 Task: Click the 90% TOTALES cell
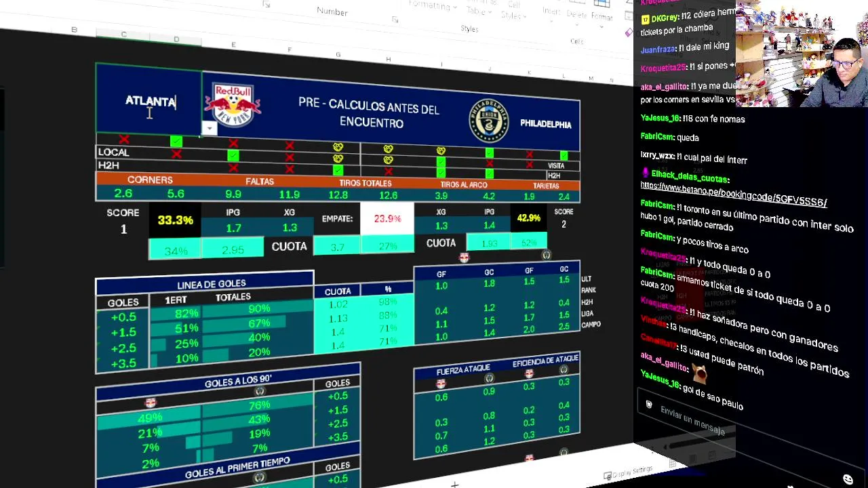click(259, 308)
